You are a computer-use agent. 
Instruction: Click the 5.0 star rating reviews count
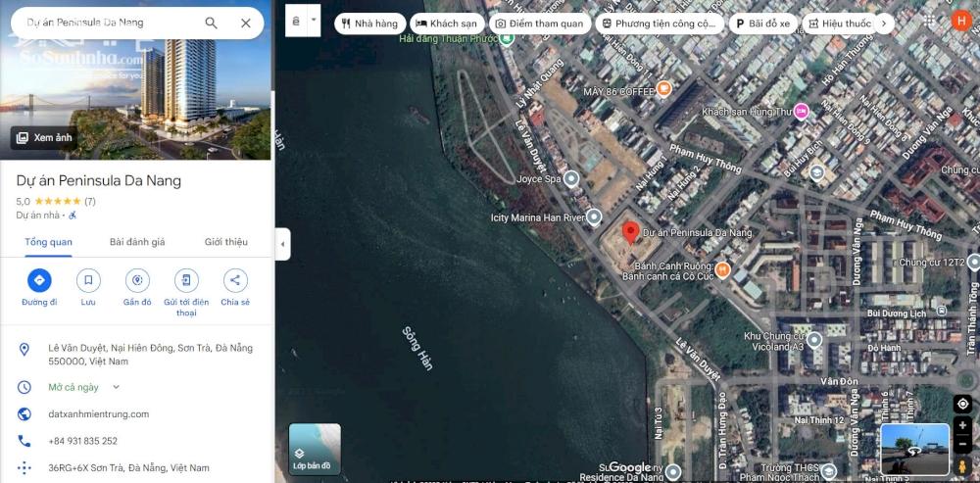pos(90,201)
